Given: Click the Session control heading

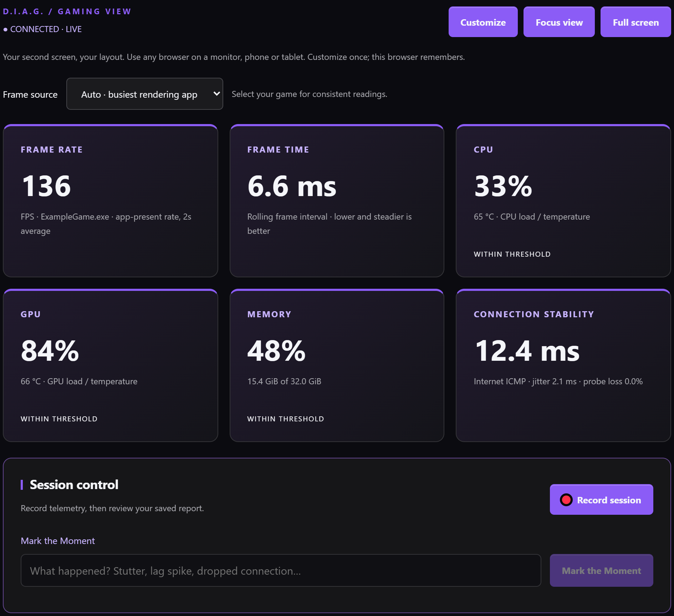Looking at the screenshot, I should (74, 485).
